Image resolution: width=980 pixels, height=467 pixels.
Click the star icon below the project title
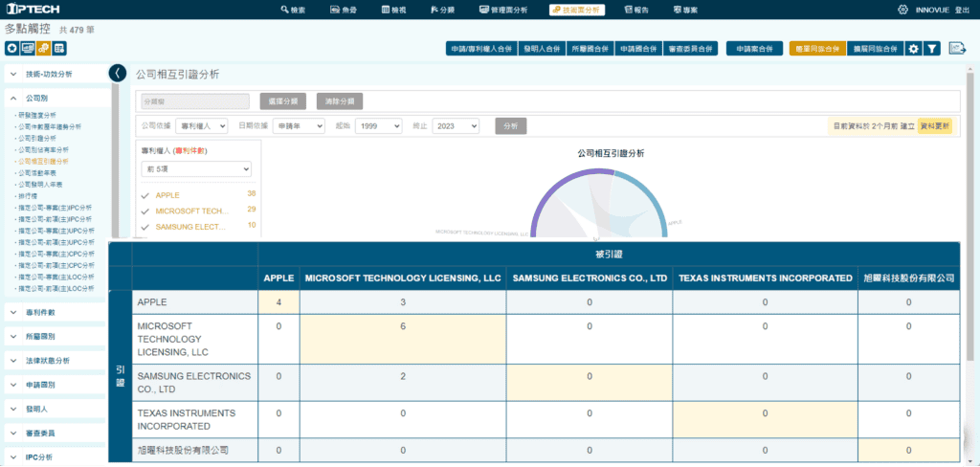(11, 48)
